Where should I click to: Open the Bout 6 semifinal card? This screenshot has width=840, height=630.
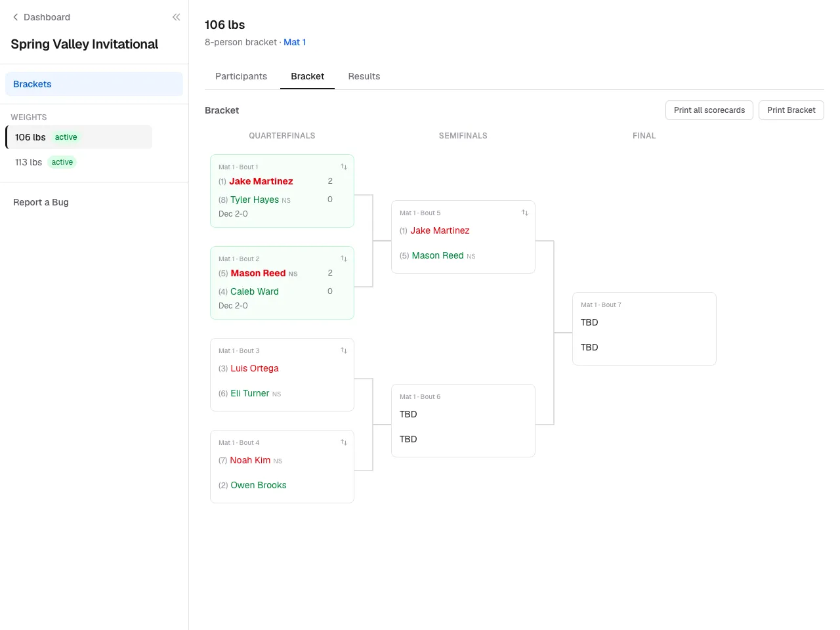[x=463, y=421]
